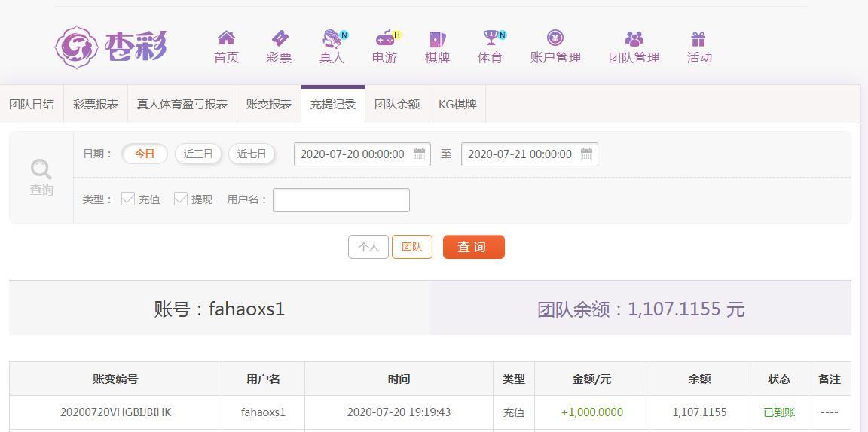The image size is (868, 432).
Task: Select record number 20200720VHGBIJBIHK
Action: tap(116, 412)
